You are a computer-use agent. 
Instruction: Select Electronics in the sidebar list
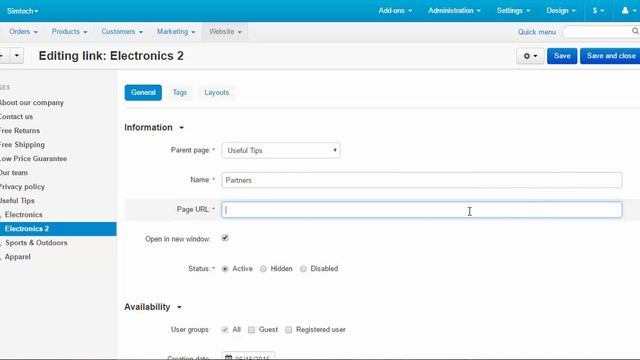[24, 215]
